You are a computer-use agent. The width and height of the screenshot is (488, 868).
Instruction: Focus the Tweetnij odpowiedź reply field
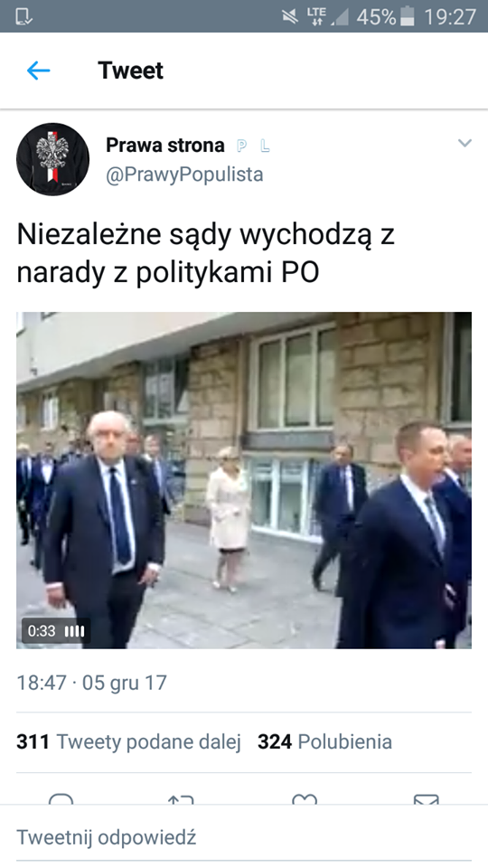click(244, 837)
